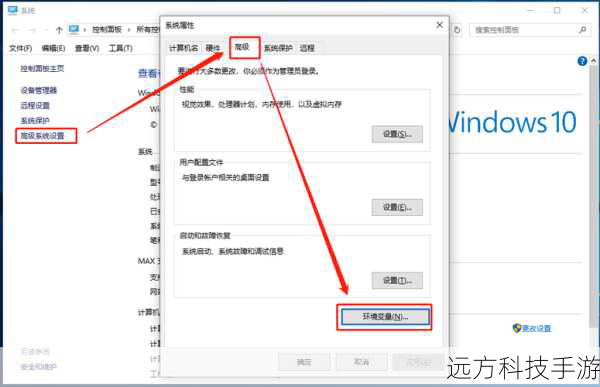Open 控制面板主页 link
The height and width of the screenshot is (387, 600).
42,69
